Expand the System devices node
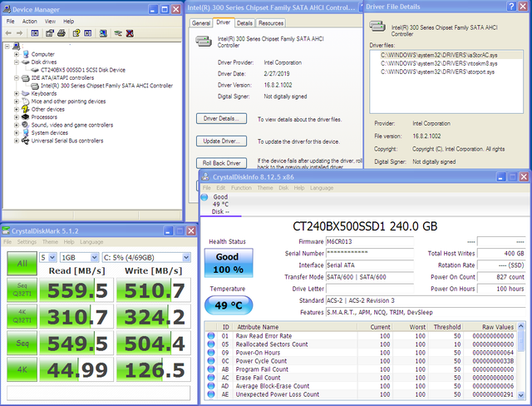Image resolution: width=532 pixels, height=406 pixels. pos(17,132)
